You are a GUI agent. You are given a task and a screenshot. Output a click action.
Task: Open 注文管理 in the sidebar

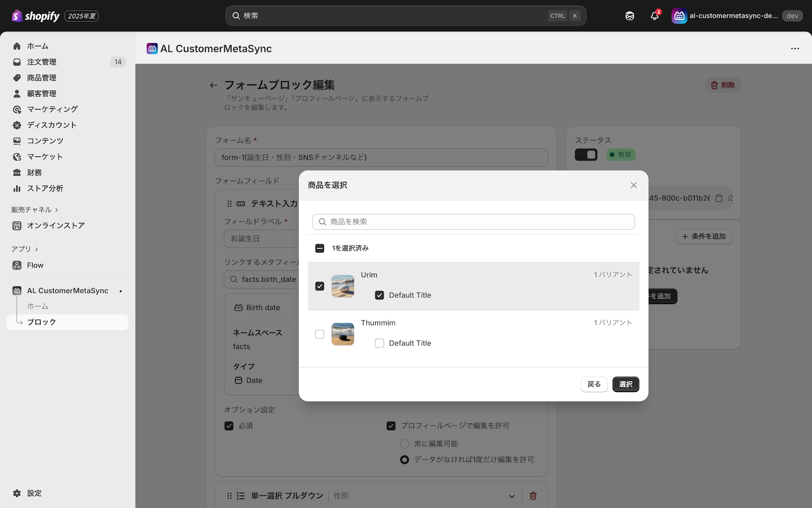pyautogui.click(x=42, y=62)
